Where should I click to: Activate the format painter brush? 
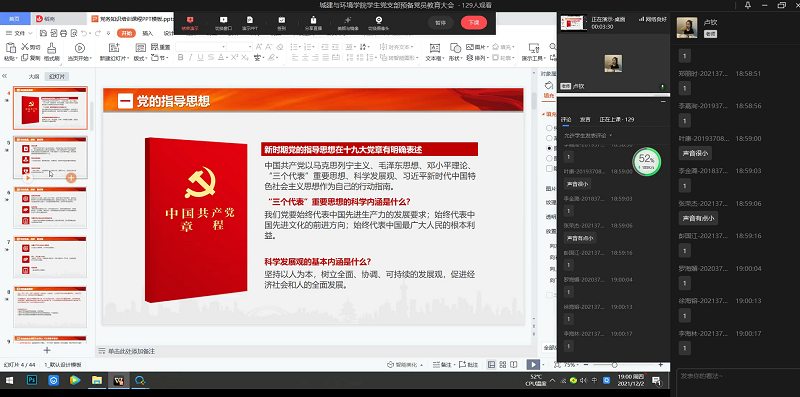coord(51,47)
